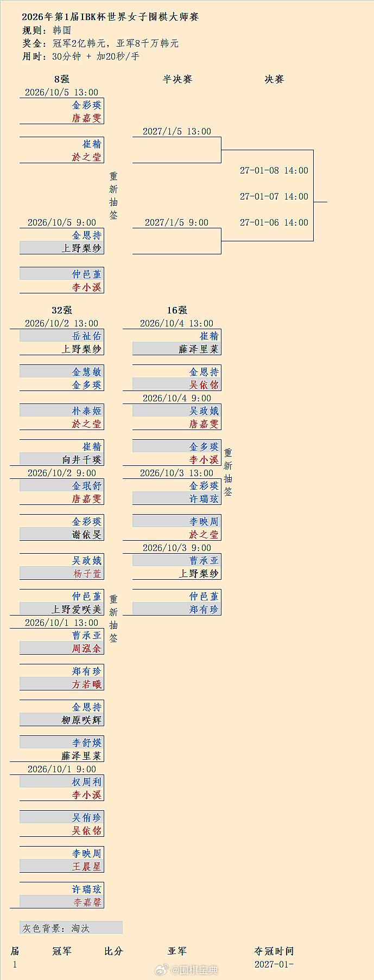The image size is (374, 980).
Task: Click player name 李舒嫄
Action: [87, 743]
